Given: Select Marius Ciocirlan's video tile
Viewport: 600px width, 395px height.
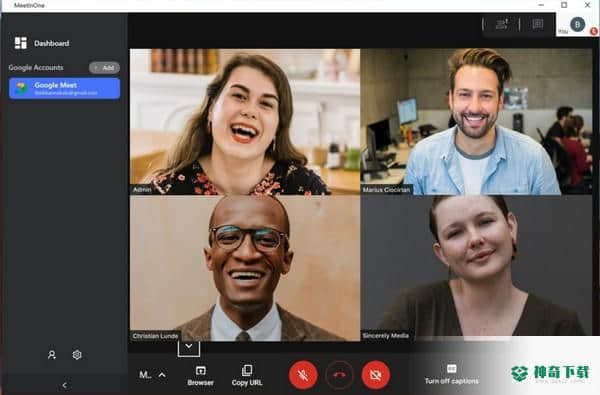Looking at the screenshot, I should pyautogui.click(x=476, y=122).
